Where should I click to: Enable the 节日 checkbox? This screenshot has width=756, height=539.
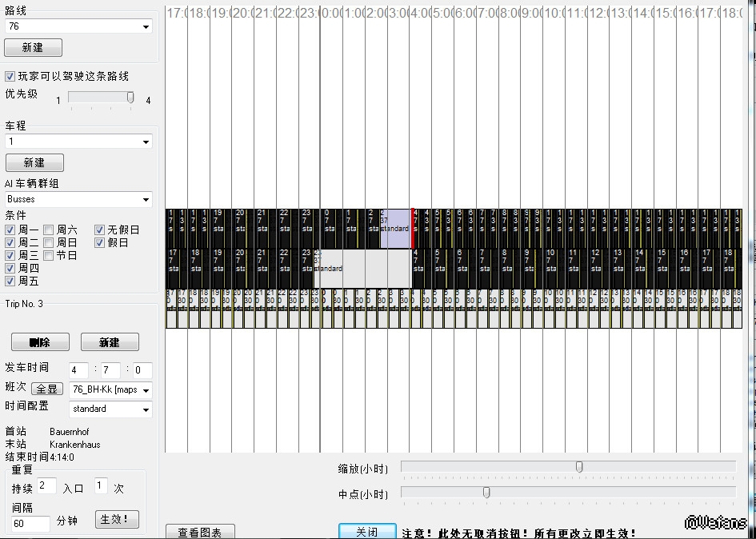pos(48,256)
